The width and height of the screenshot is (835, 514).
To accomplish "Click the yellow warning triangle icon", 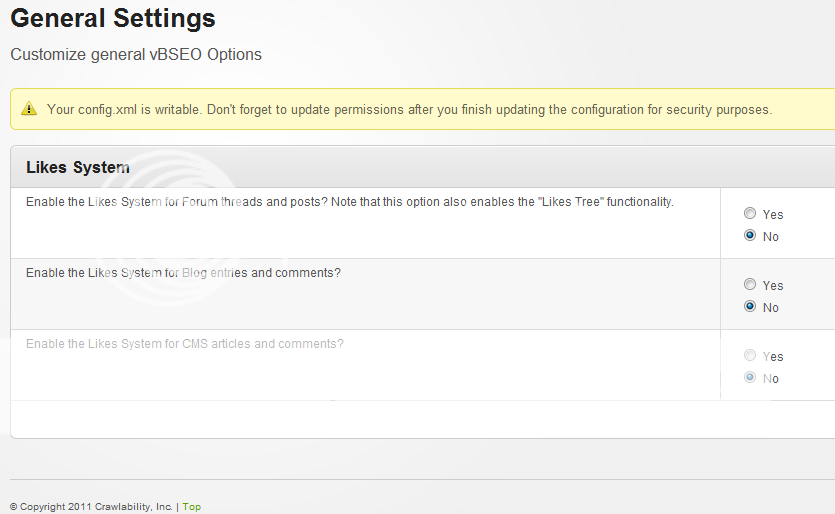I will click(29, 109).
